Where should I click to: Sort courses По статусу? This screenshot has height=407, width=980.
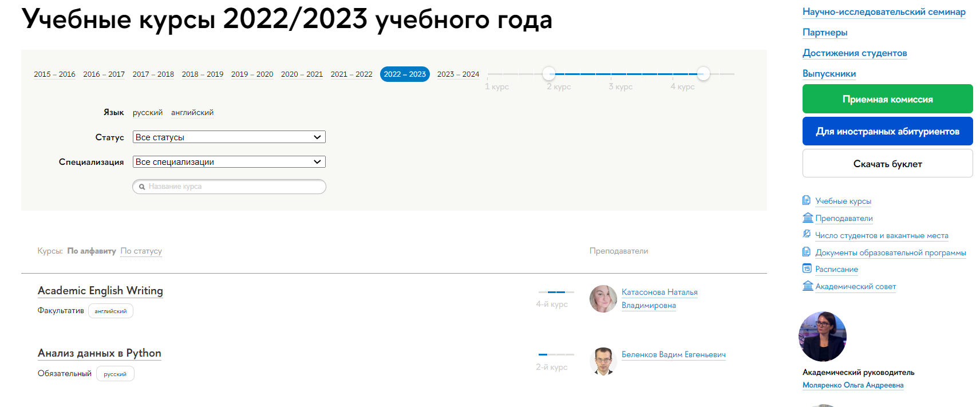(141, 251)
